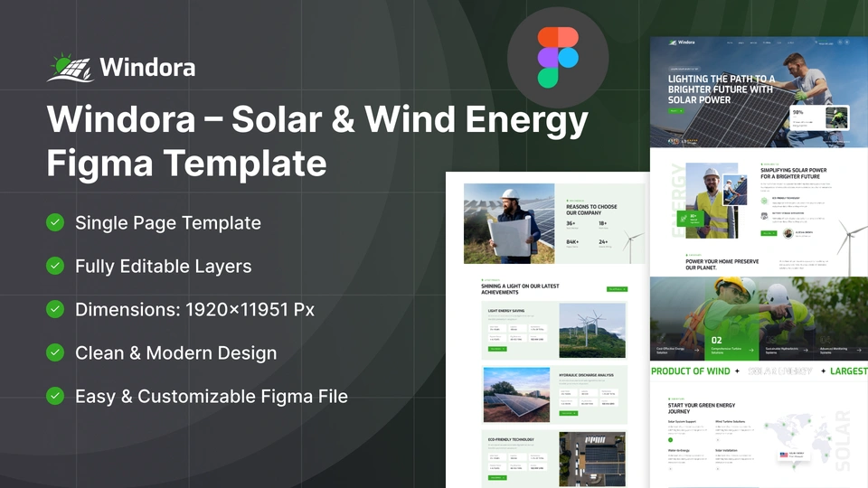Click green button in Hydraulic Discharge Analysis card
This screenshot has width=868, height=488.
568,413
